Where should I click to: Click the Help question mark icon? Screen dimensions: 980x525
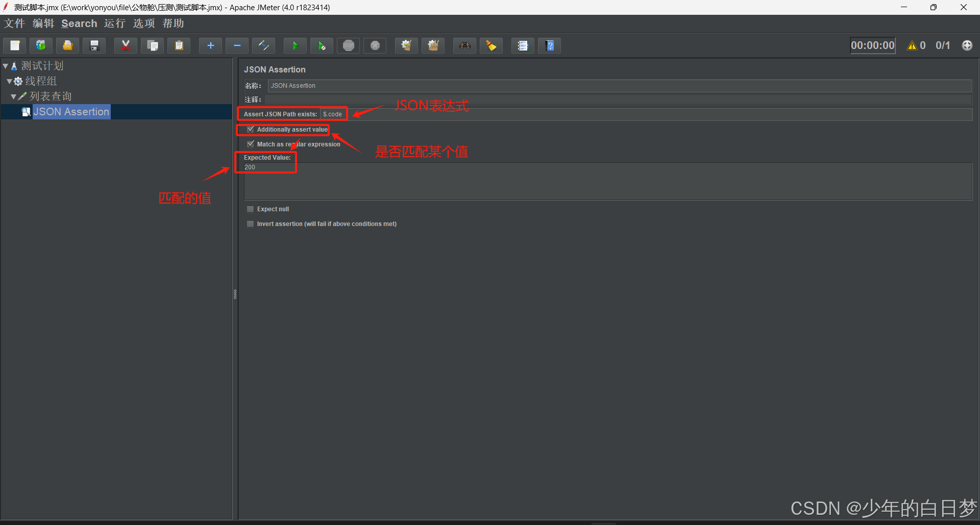(x=550, y=45)
